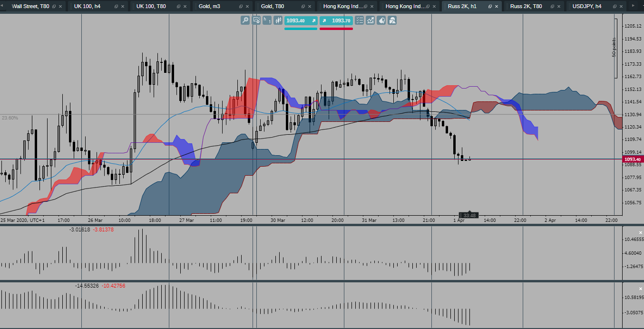
Task: Close the Gold, m3 tab
Action: pos(247,7)
